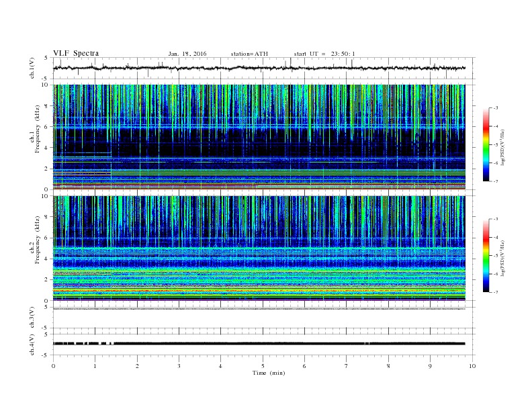Click the "9" tick on the Time axis

click(431, 366)
